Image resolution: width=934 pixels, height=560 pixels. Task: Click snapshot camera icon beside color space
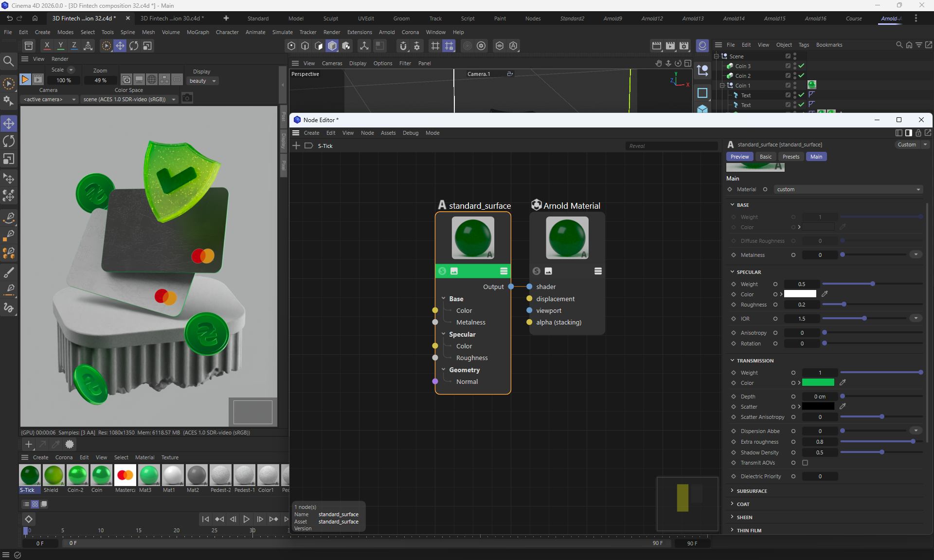[187, 99]
